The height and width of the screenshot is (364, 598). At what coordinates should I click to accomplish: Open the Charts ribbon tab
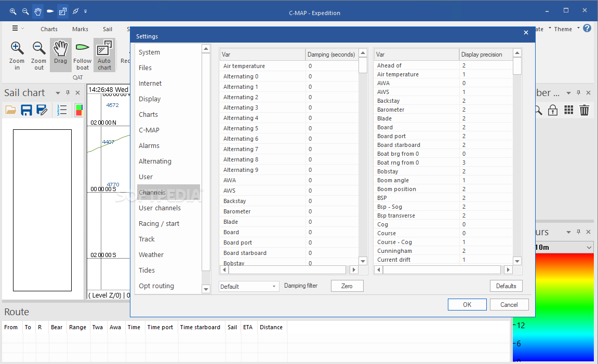tap(49, 29)
